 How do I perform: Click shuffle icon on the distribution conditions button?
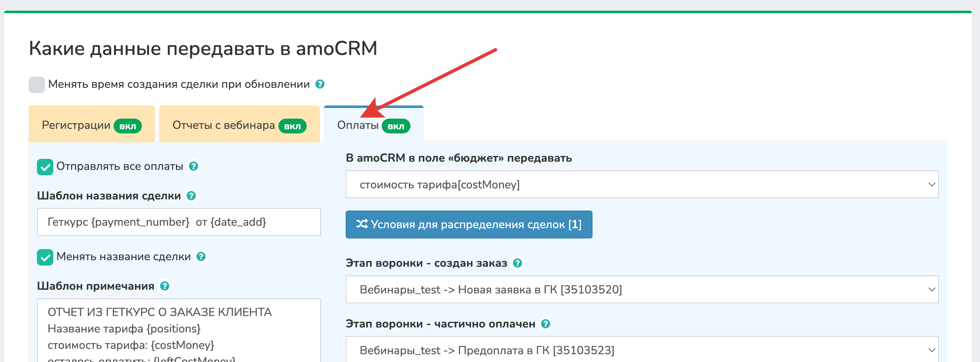(x=362, y=224)
